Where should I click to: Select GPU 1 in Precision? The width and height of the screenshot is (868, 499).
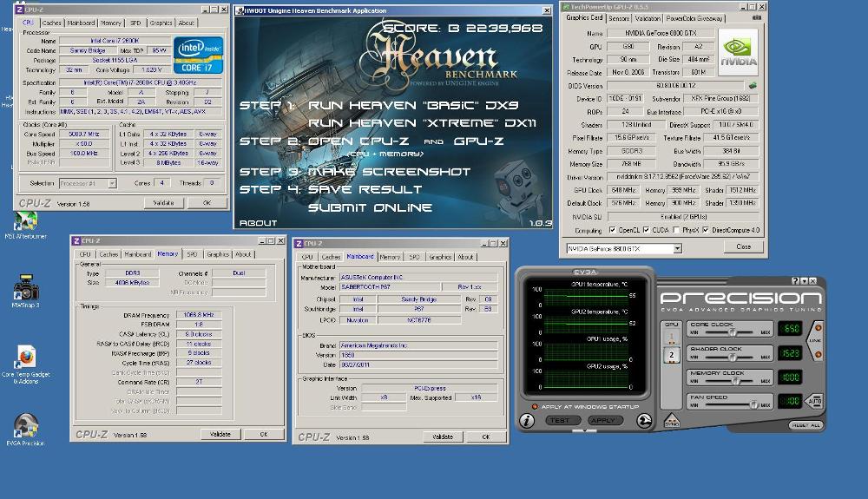672,337
